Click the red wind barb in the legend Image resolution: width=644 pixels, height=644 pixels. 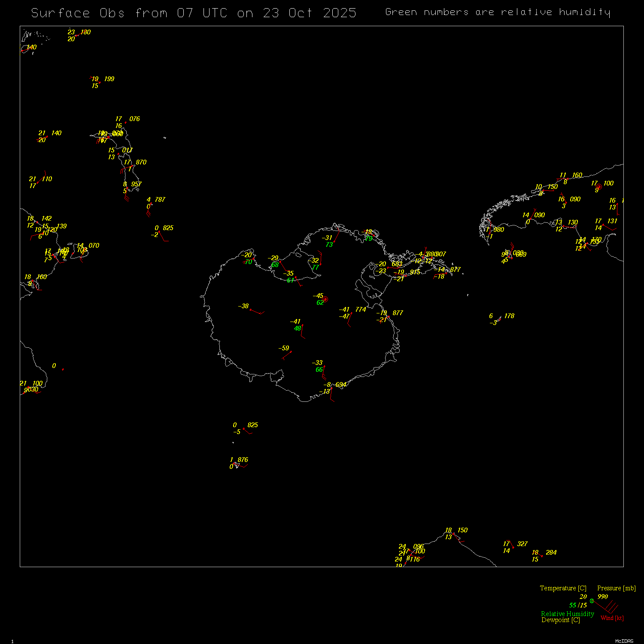point(608,607)
